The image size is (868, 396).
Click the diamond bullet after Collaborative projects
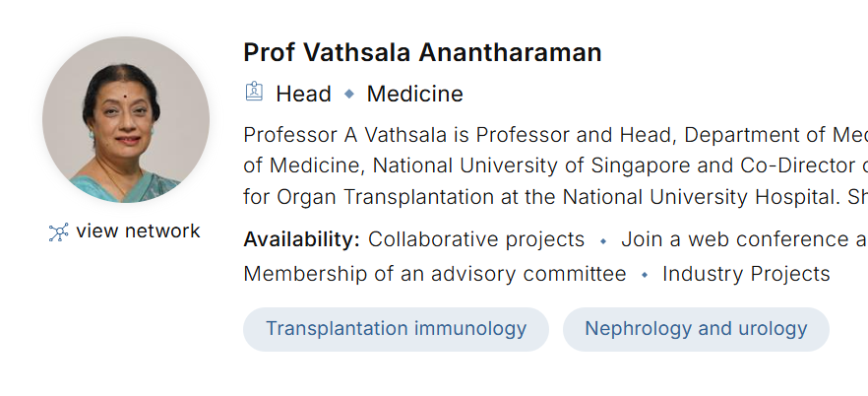tap(603, 241)
